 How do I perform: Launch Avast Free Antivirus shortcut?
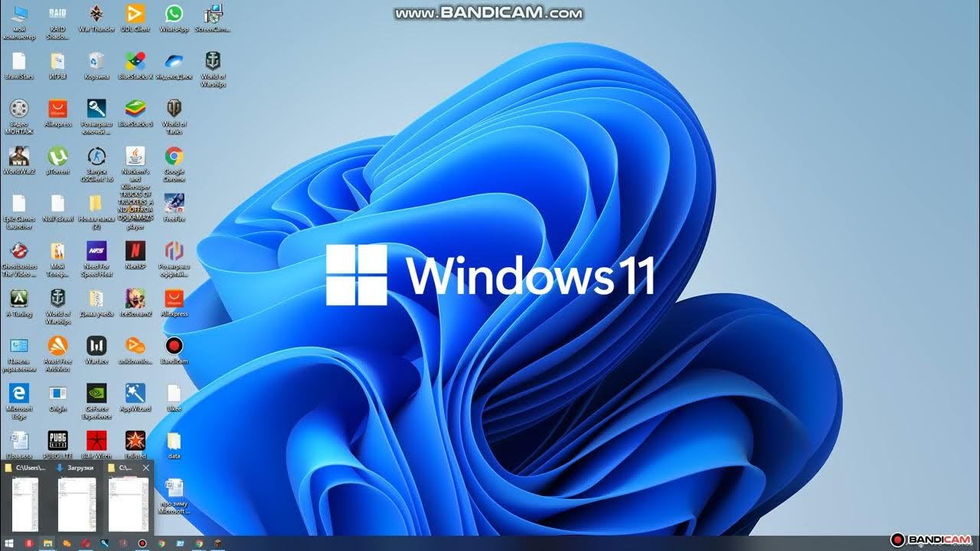coord(57,354)
